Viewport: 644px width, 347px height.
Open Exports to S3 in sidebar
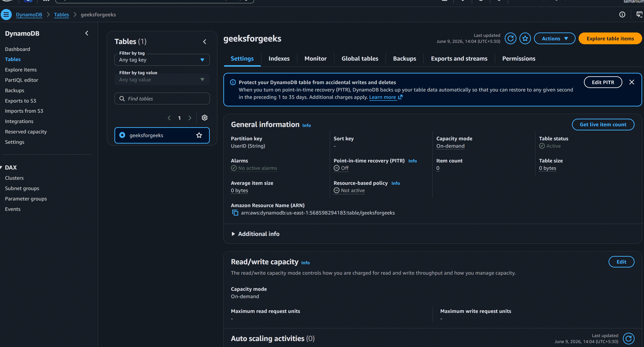point(20,100)
